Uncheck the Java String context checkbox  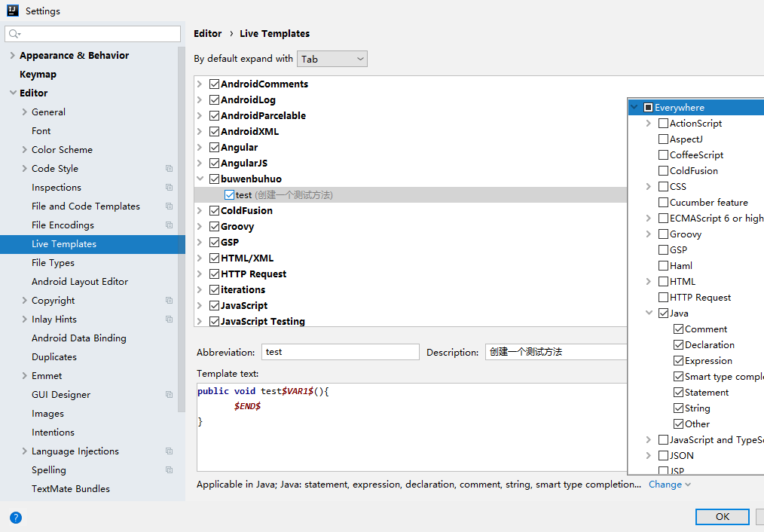coord(678,408)
